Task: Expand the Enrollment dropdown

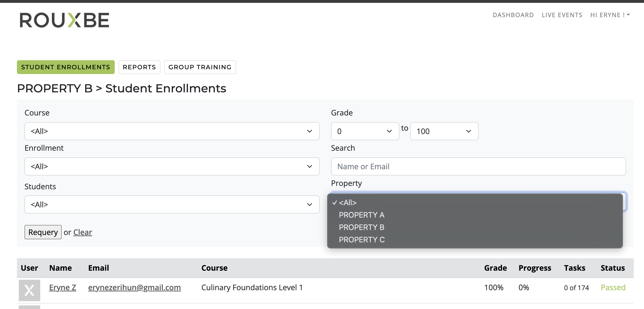Action: [172, 166]
